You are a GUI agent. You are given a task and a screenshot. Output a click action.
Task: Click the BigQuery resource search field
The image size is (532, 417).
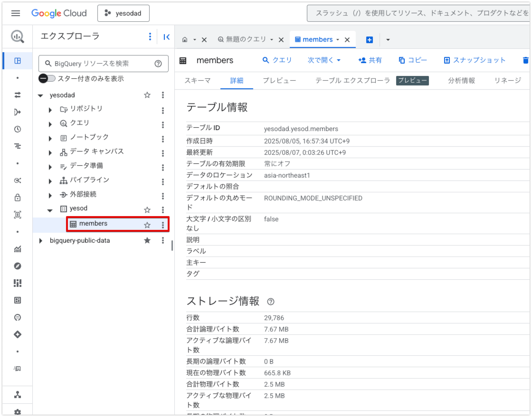click(x=103, y=64)
